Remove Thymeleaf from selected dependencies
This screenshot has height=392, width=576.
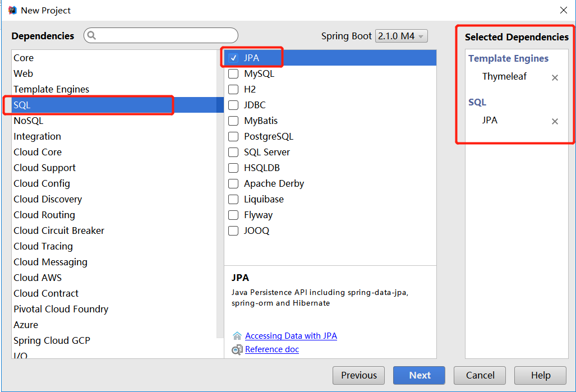click(555, 78)
